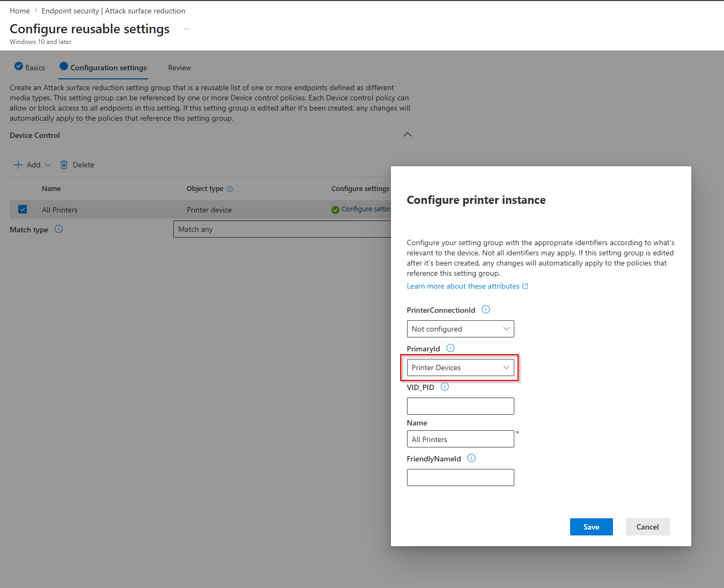Click the Configure settings link for All Printers
This screenshot has width=724, height=588.
click(x=366, y=209)
